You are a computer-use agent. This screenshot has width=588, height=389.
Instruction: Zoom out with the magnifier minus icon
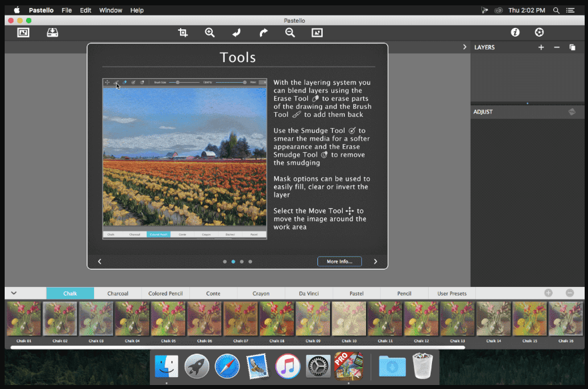pos(290,33)
